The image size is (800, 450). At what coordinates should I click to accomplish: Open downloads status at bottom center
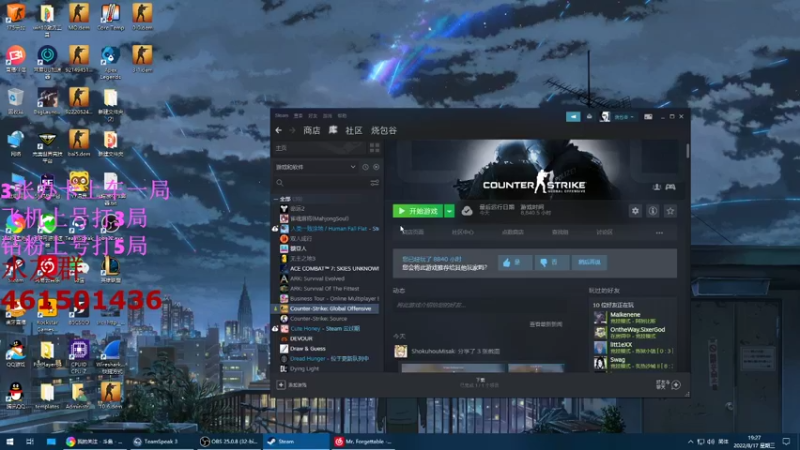480,383
